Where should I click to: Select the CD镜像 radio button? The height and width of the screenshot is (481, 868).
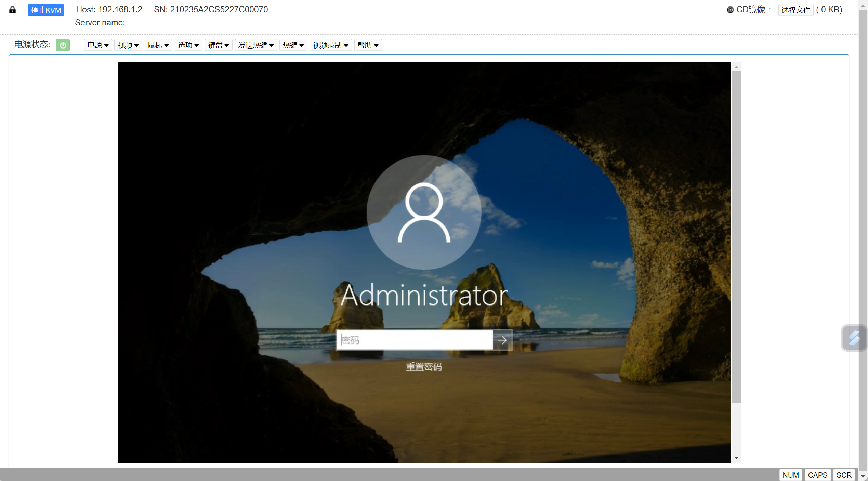(730, 10)
